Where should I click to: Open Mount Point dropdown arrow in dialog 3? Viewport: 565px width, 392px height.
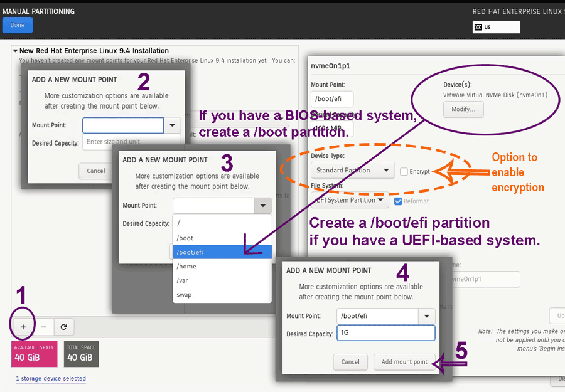[x=262, y=206]
